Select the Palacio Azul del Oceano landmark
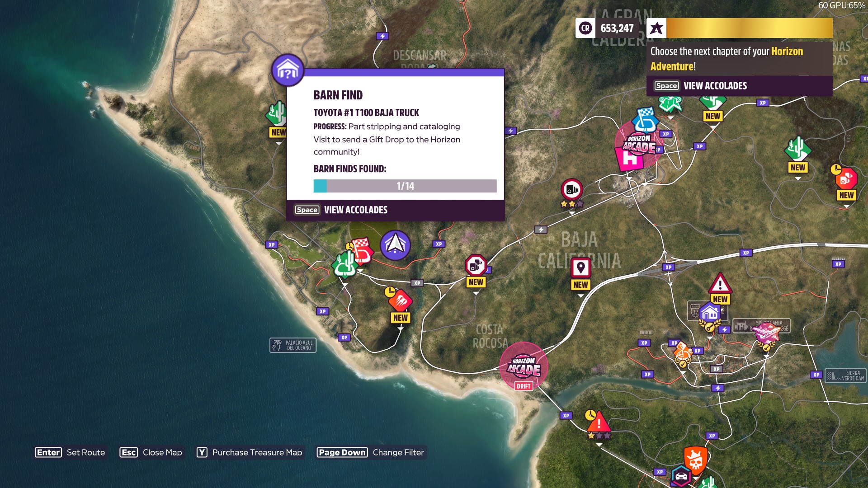Viewport: 868px width, 488px height. (293, 345)
